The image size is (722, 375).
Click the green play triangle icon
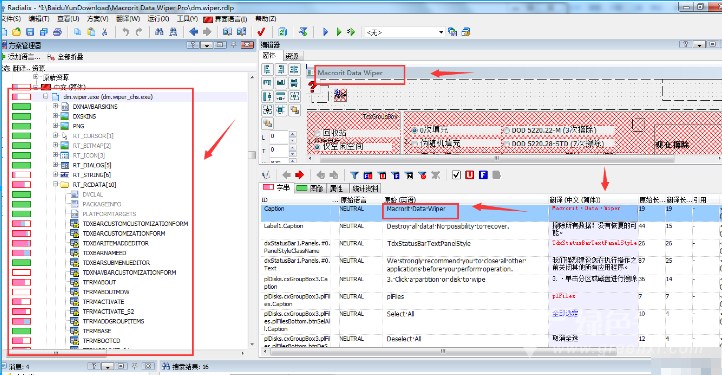[339, 32]
